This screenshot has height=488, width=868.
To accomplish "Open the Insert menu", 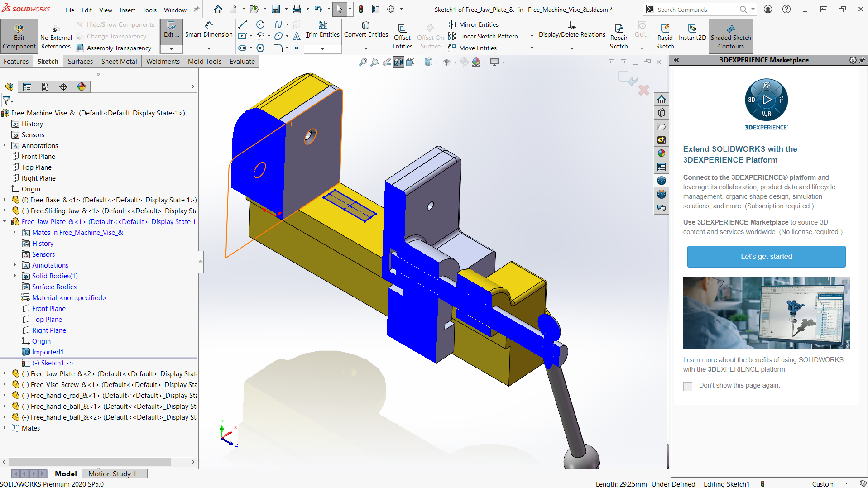I will pos(127,10).
